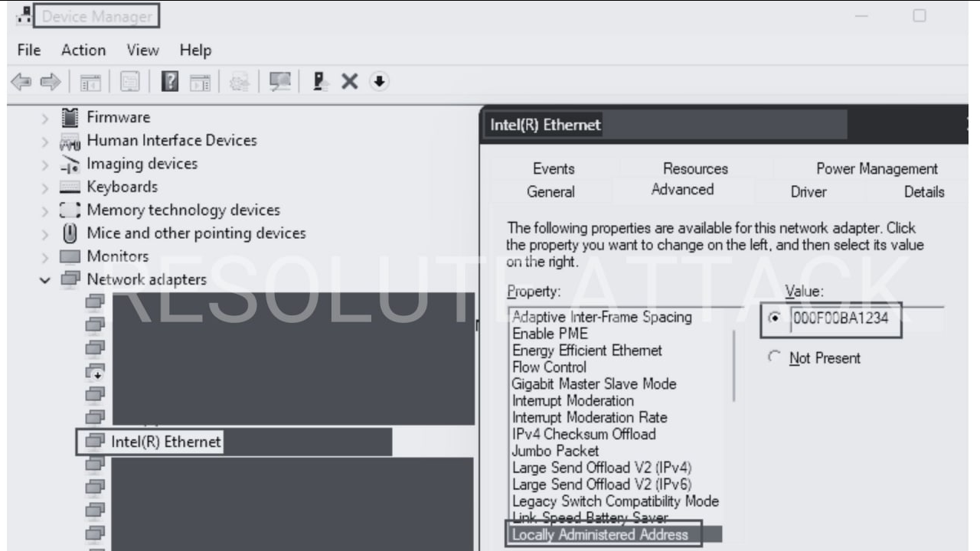Toggle the Show/Hide Action Pane toolbar icon

200,82
